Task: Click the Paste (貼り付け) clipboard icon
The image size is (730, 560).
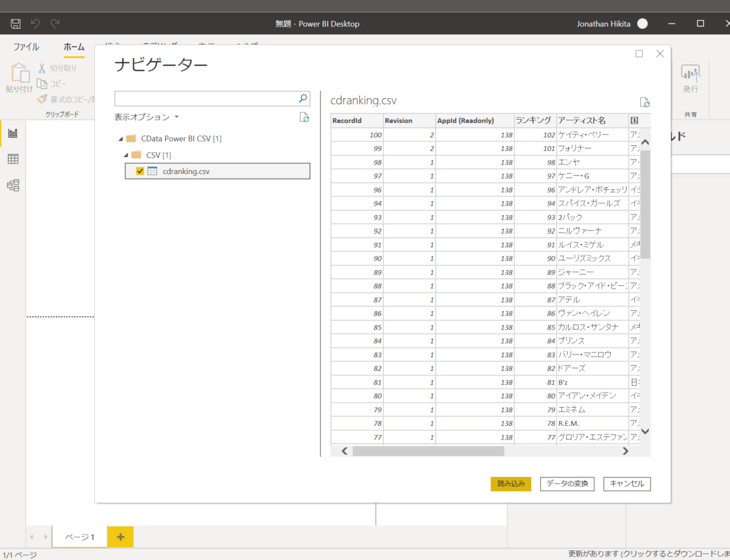Action: (19, 73)
